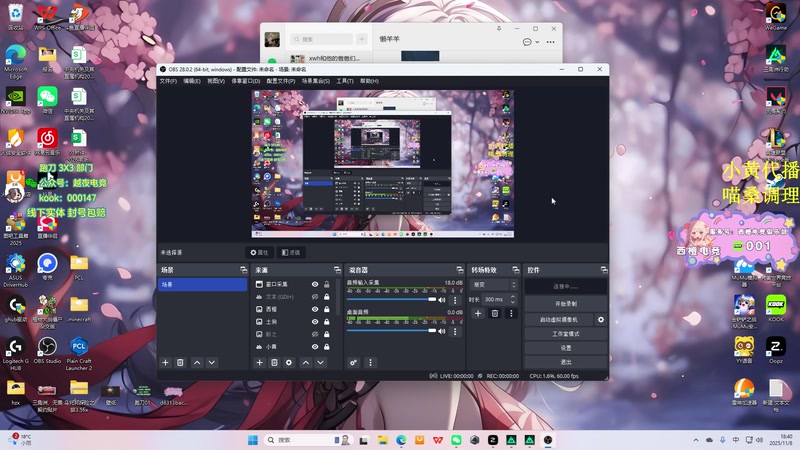Image resolution: width=800 pixels, height=450 pixels.
Task: Open the mixer panel three-dot menu at bottom
Action: point(370,362)
